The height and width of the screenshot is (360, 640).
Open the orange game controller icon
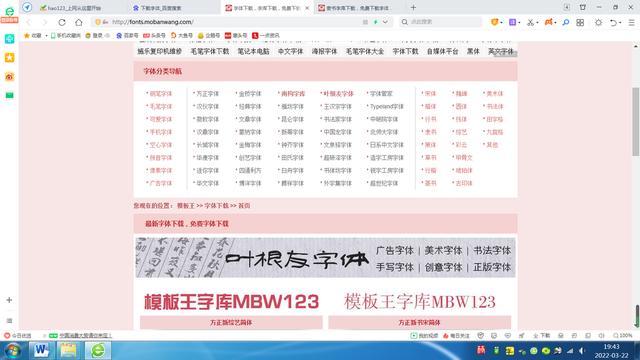[548, 22]
